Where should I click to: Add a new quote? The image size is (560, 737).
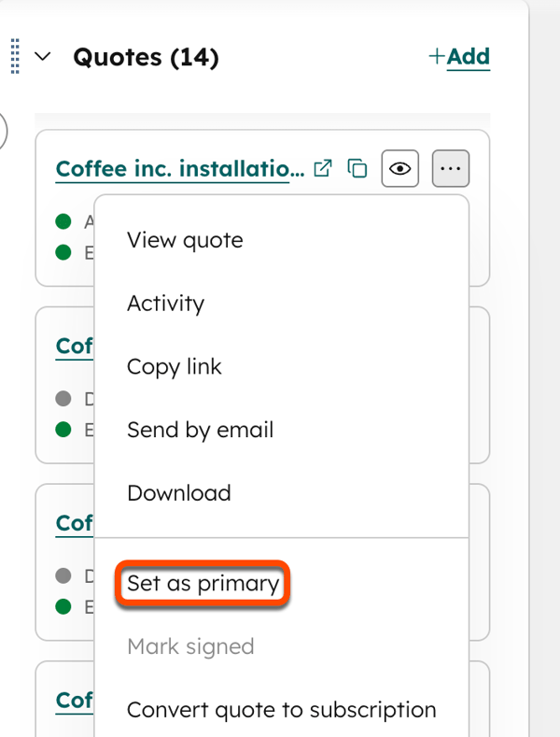(x=459, y=57)
